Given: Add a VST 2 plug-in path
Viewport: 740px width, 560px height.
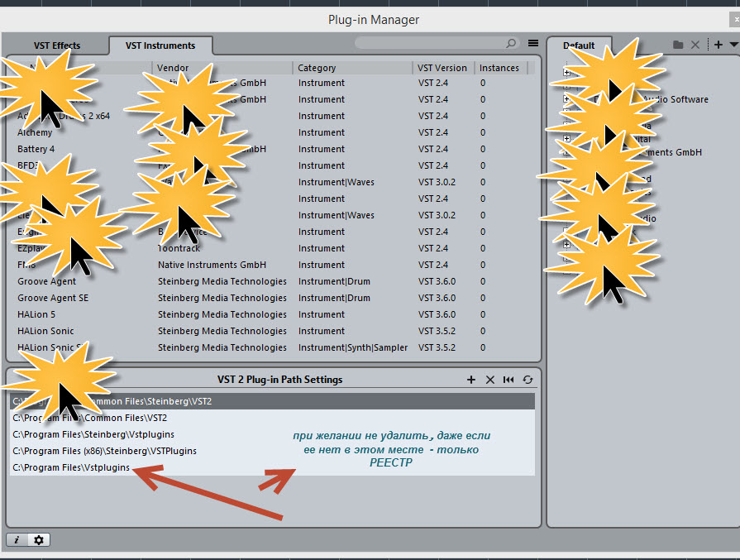Looking at the screenshot, I should pyautogui.click(x=471, y=380).
